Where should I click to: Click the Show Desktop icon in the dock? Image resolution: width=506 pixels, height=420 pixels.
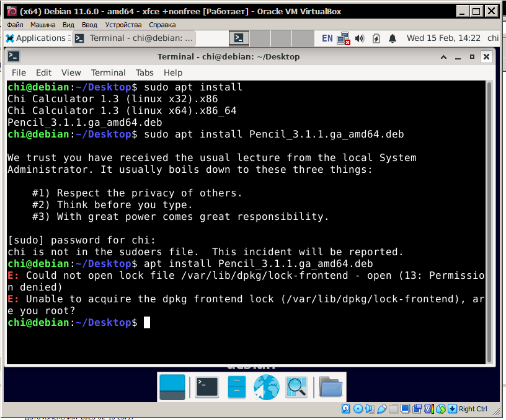pos(172,387)
